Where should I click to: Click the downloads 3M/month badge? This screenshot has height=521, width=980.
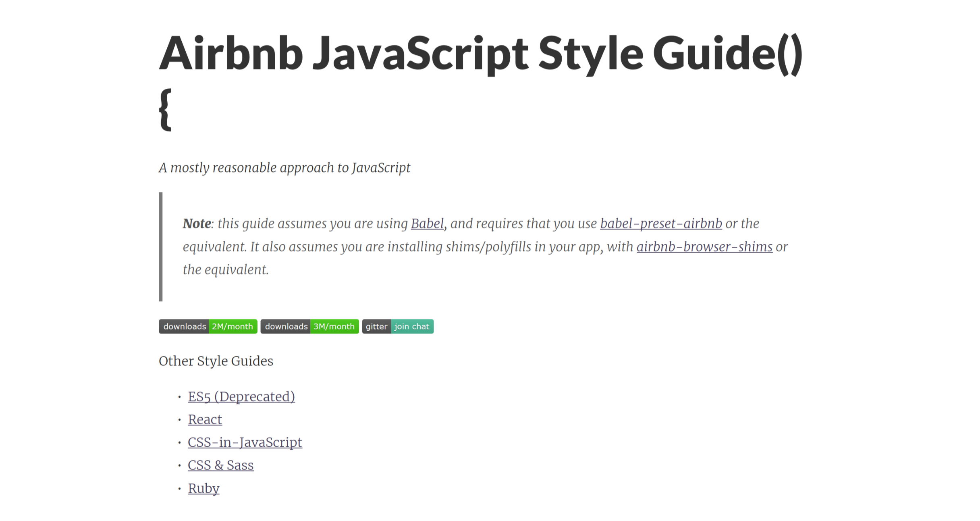(x=309, y=326)
